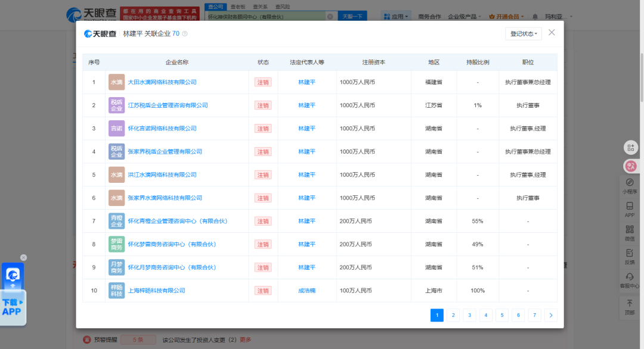The height and width of the screenshot is (349, 644).
Task: Open 江苏税盾企业管理咨询有限公司 company link
Action: tap(168, 105)
